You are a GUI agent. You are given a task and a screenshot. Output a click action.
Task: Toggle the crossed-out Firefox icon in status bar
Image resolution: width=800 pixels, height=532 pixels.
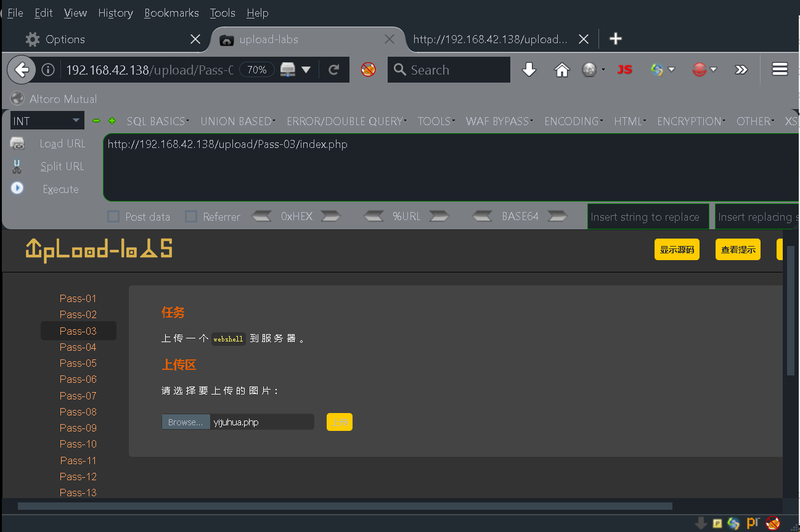pos(773,522)
